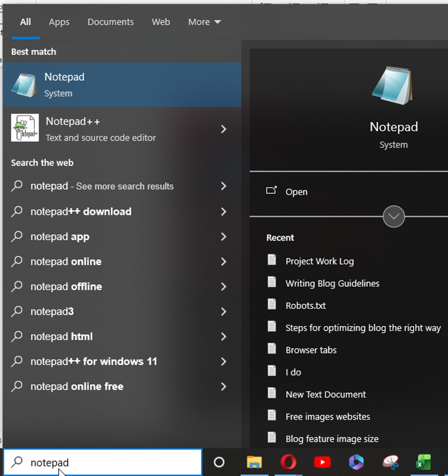Open 'Steps for optimizing blog the right way'
Viewport: 448px width, 476px height.
tap(363, 328)
